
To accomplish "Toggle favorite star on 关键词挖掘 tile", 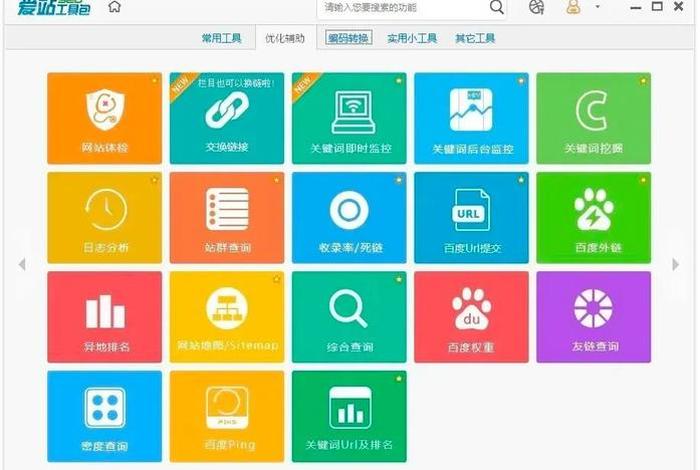I will (x=643, y=80).
